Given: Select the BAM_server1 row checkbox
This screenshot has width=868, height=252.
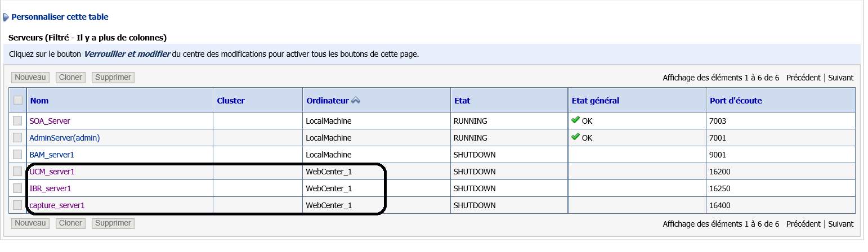Looking at the screenshot, I should [x=18, y=154].
